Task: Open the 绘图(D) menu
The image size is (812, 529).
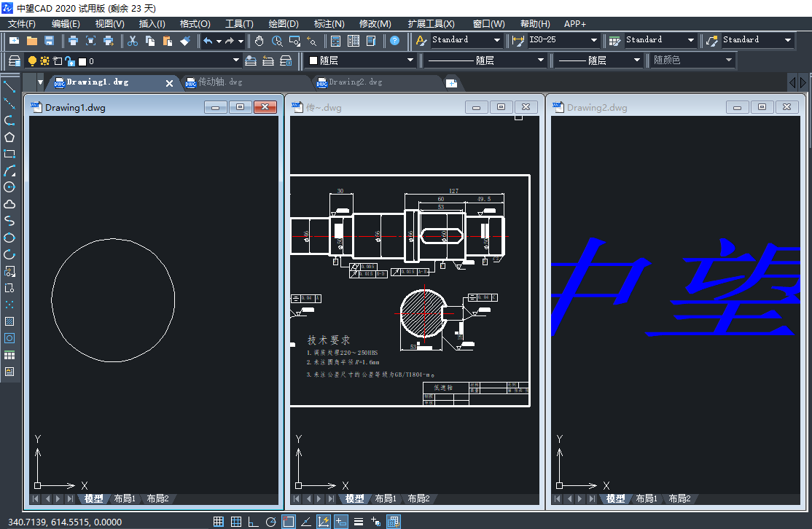Action: 284,24
